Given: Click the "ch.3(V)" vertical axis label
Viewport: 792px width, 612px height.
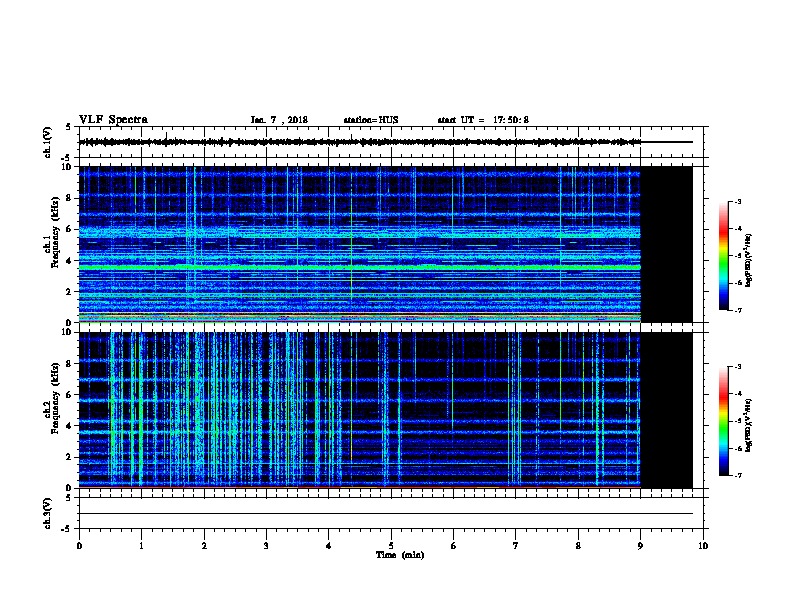Looking at the screenshot, I should click(48, 513).
